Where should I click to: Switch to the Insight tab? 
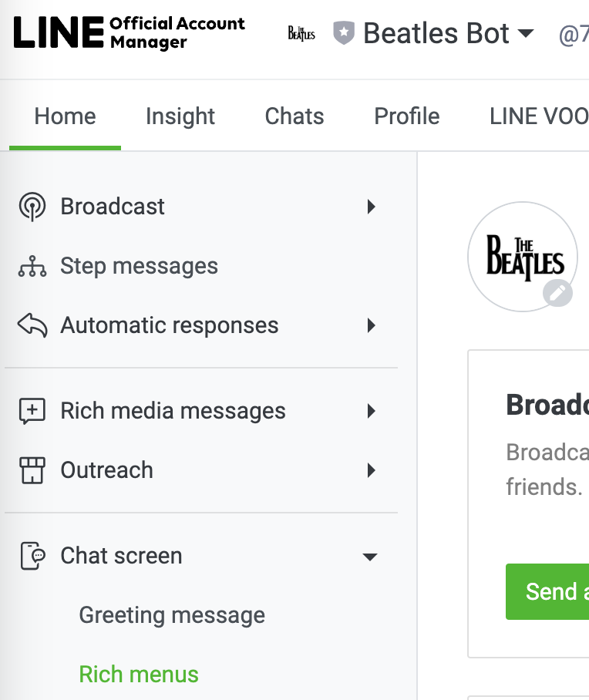[180, 116]
